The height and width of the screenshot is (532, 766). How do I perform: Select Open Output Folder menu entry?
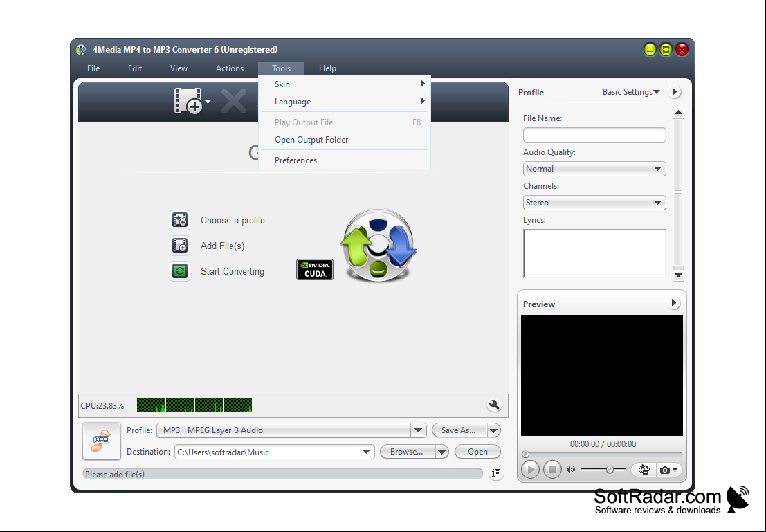pos(345,140)
